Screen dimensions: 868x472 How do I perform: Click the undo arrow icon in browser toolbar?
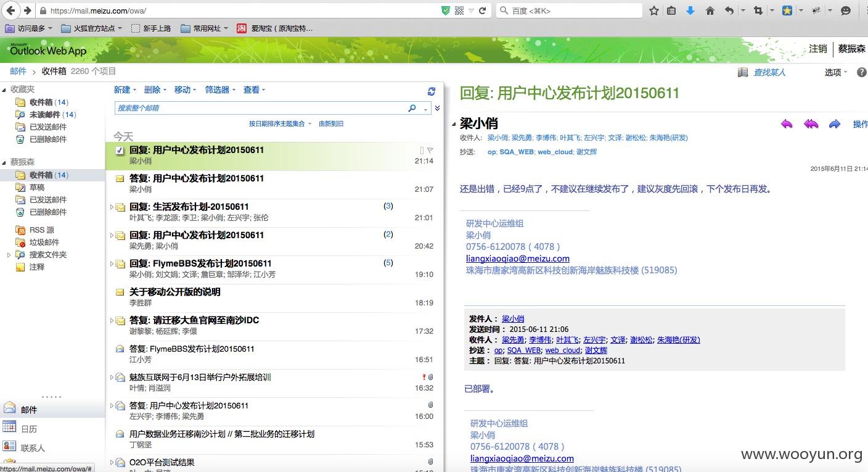[x=729, y=10]
